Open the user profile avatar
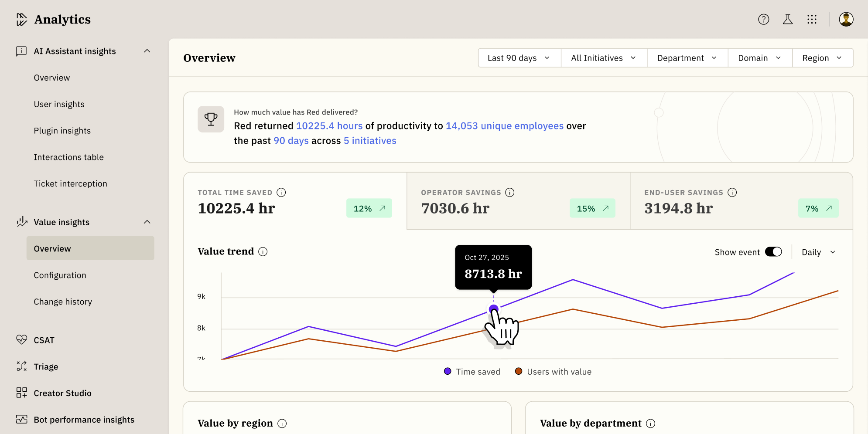The height and width of the screenshot is (434, 868). coord(846,19)
